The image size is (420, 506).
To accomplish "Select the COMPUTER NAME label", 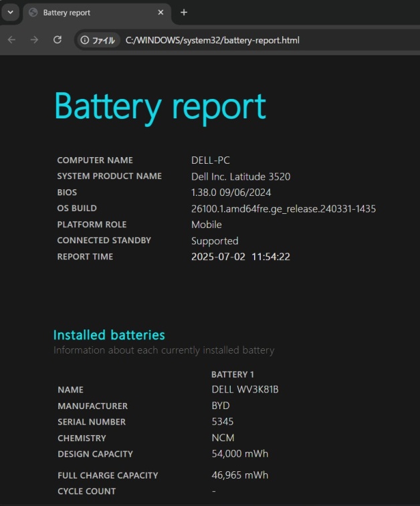I will click(95, 160).
